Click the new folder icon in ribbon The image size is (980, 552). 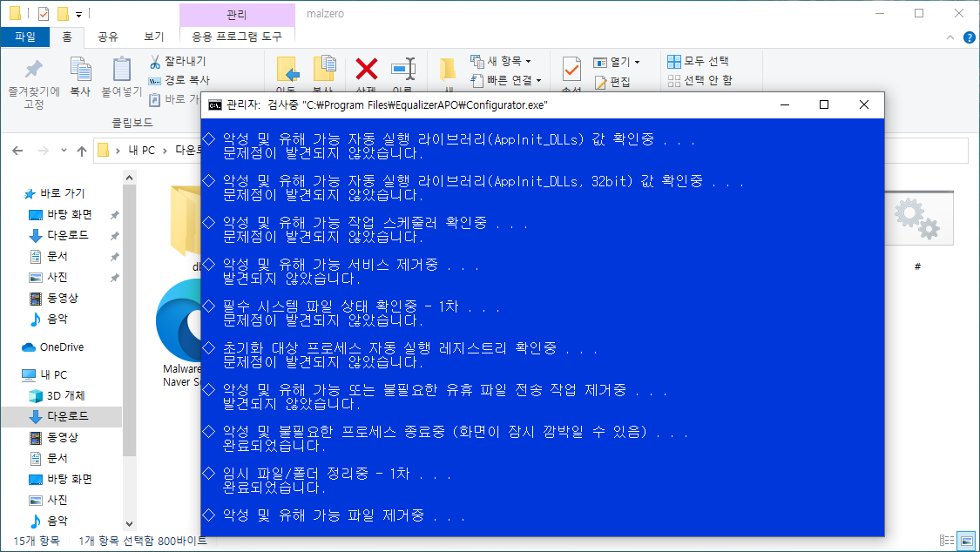(448, 69)
